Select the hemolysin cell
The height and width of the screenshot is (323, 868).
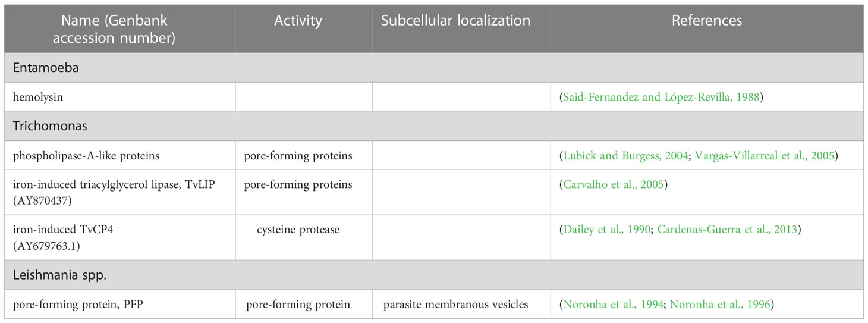click(119, 97)
